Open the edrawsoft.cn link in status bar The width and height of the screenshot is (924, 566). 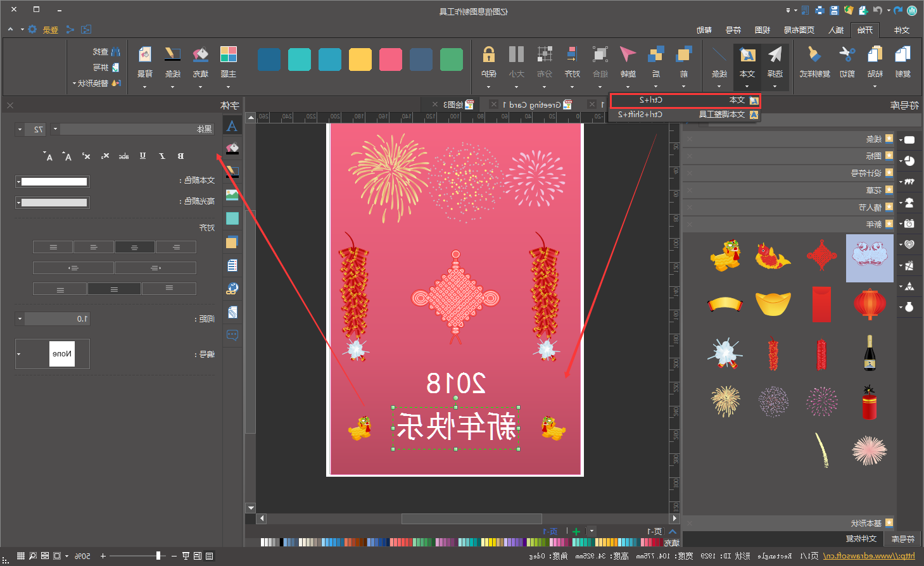coord(869,556)
